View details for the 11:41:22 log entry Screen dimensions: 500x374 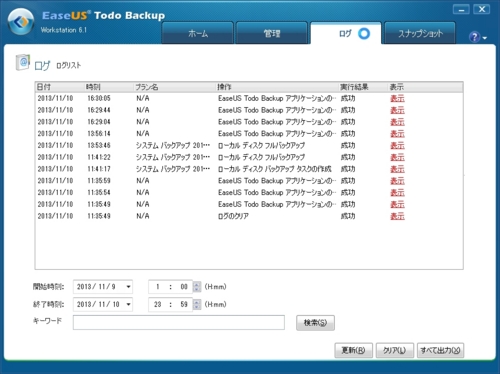pyautogui.click(x=397, y=157)
